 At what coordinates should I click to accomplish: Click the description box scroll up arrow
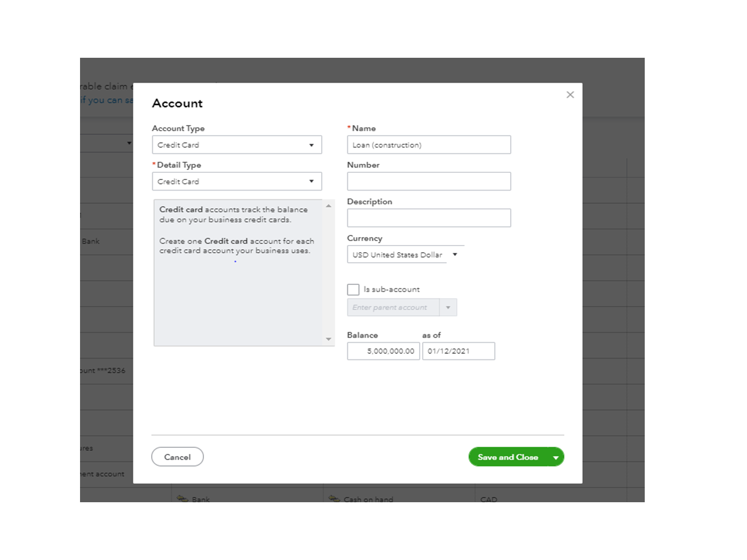(x=328, y=206)
